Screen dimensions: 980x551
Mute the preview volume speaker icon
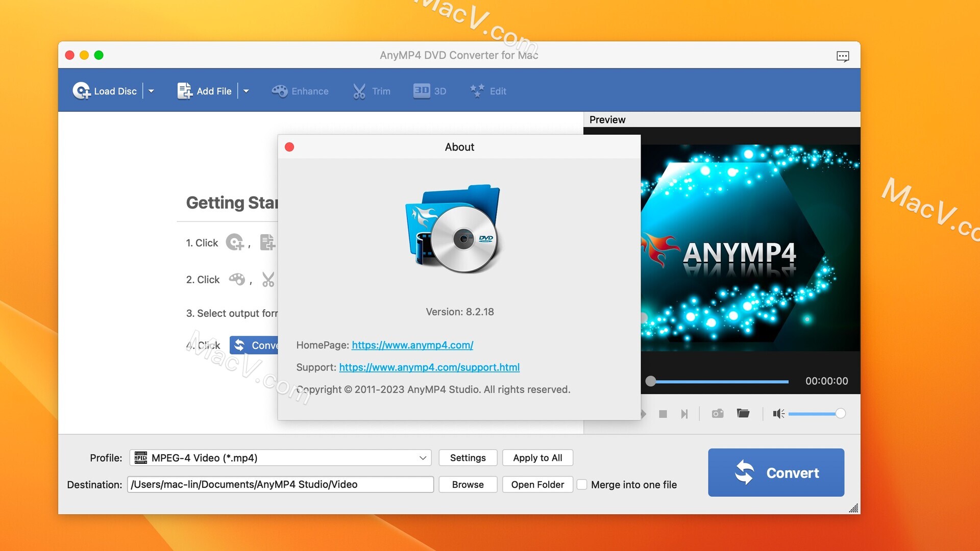[778, 414]
